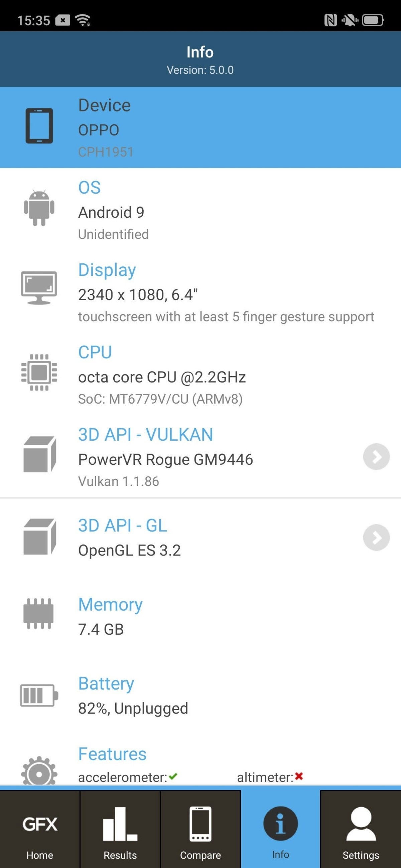This screenshot has height=868, width=401.
Task: Open the GFX Home tab
Action: click(40, 829)
